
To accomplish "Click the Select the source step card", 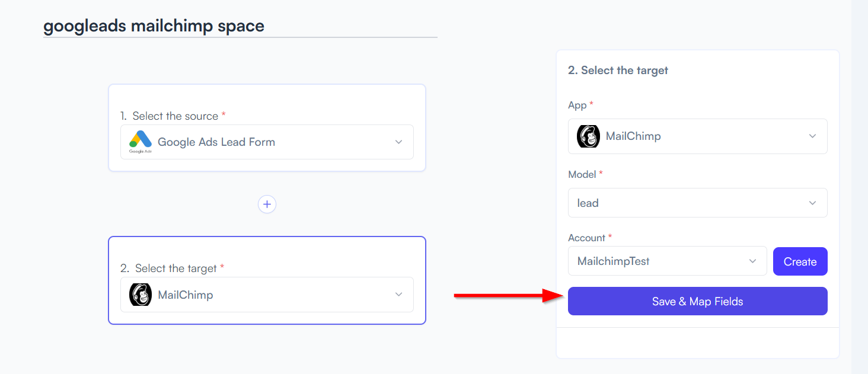I will click(x=267, y=128).
